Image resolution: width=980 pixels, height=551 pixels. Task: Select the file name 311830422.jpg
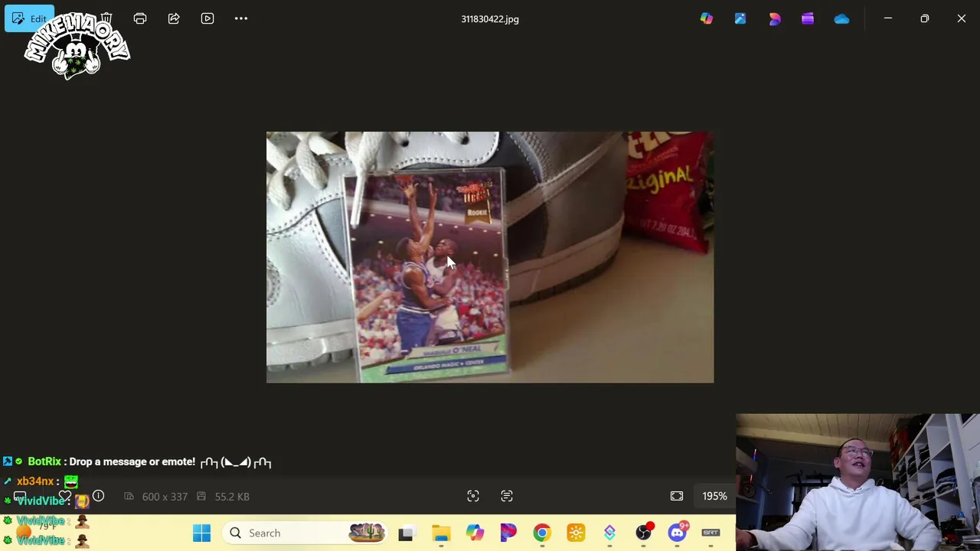tap(490, 19)
